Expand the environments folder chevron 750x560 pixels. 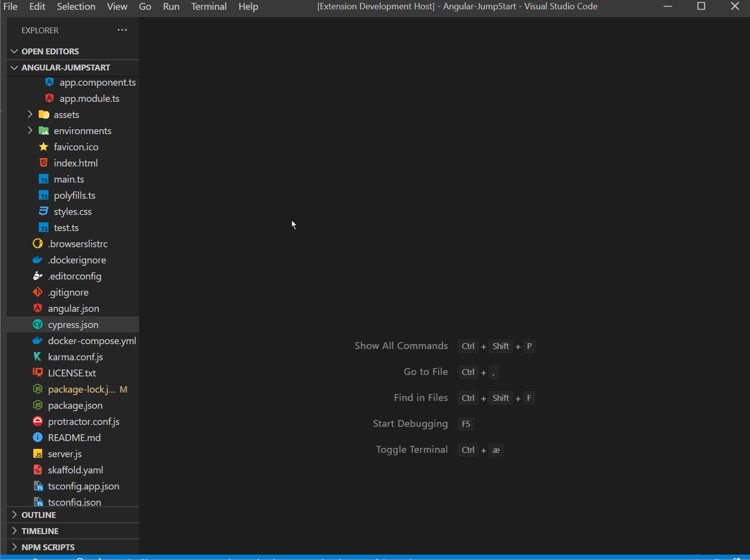(30, 130)
